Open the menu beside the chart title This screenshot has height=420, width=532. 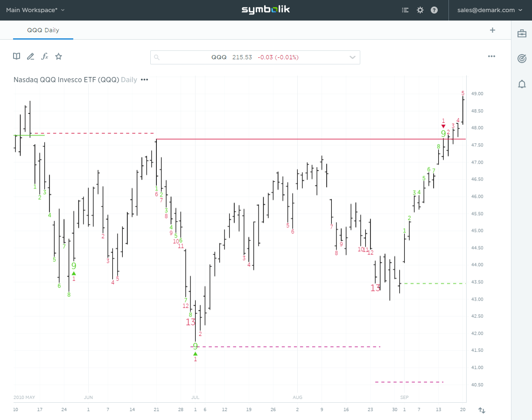[144, 80]
